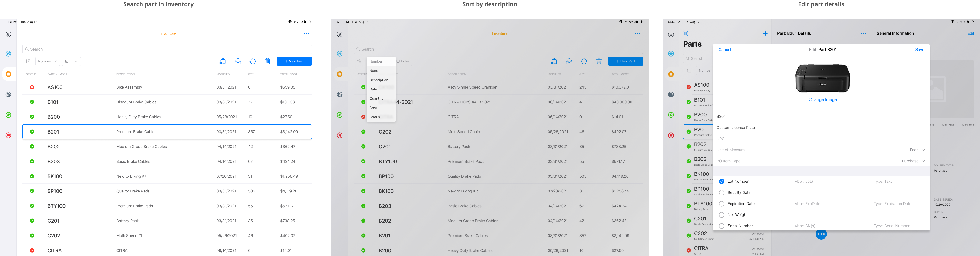Click refresh icon in 'Sort by description' screen
Image resolution: width=980 pixels, height=256 pixels.
tap(584, 61)
